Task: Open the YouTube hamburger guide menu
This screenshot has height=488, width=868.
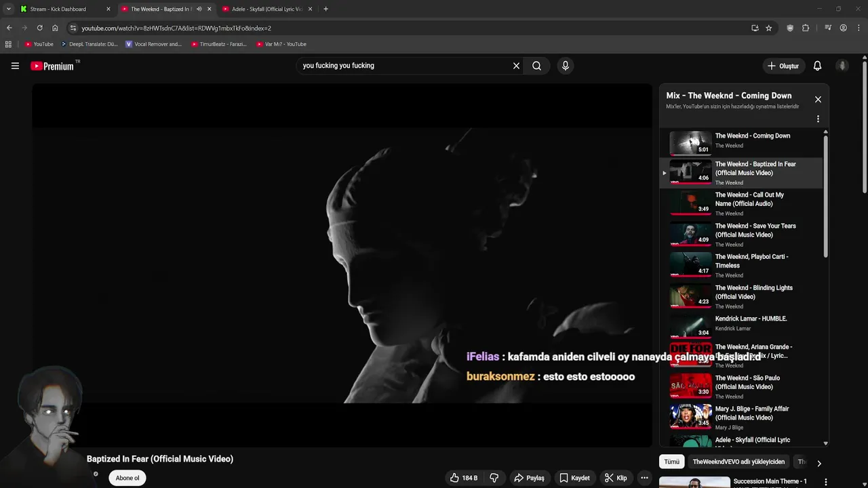Action: click(x=15, y=66)
